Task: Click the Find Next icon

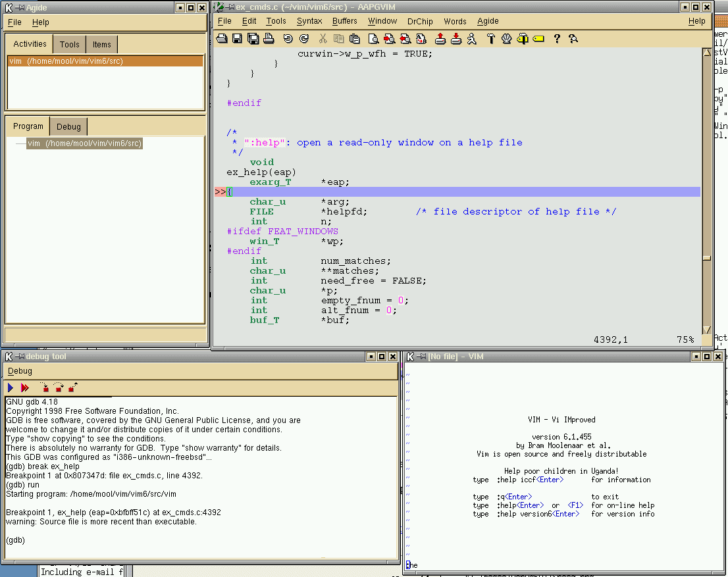Action: pos(389,39)
